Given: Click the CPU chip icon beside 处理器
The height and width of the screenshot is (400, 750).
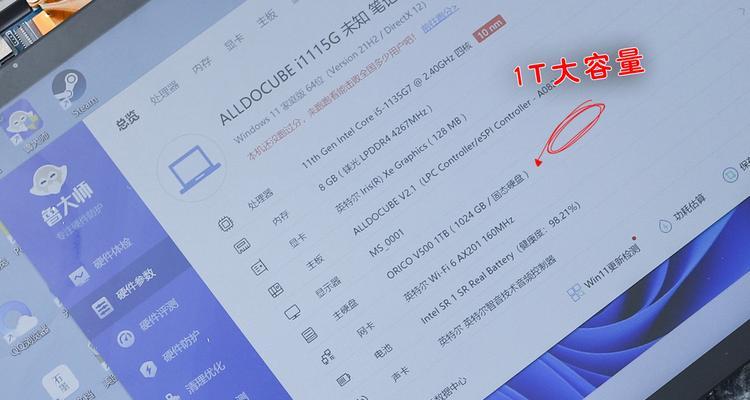Looking at the screenshot, I should pyautogui.click(x=225, y=223).
